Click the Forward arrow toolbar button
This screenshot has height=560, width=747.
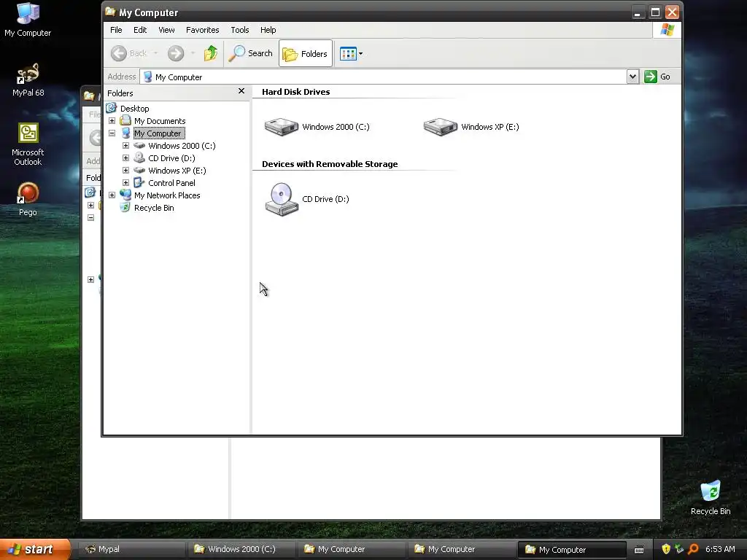(x=176, y=53)
